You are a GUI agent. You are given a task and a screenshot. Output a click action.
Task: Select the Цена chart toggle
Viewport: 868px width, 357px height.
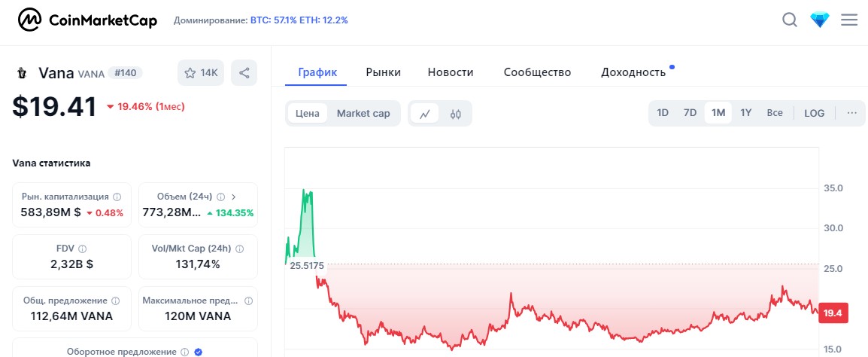[308, 114]
